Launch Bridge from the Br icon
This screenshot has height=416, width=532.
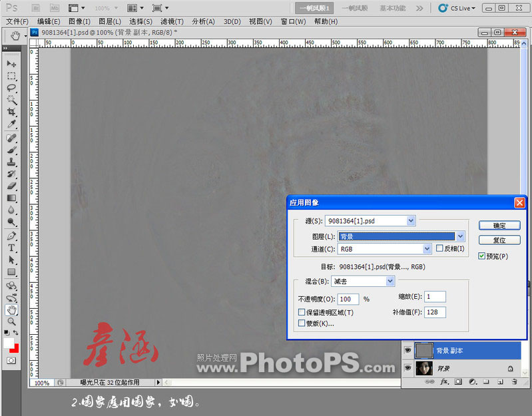tap(36, 8)
